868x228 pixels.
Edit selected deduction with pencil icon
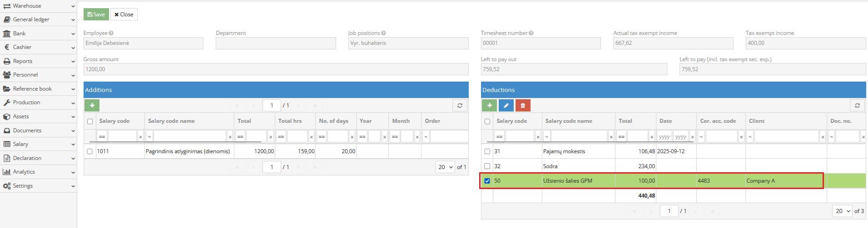[x=506, y=105]
